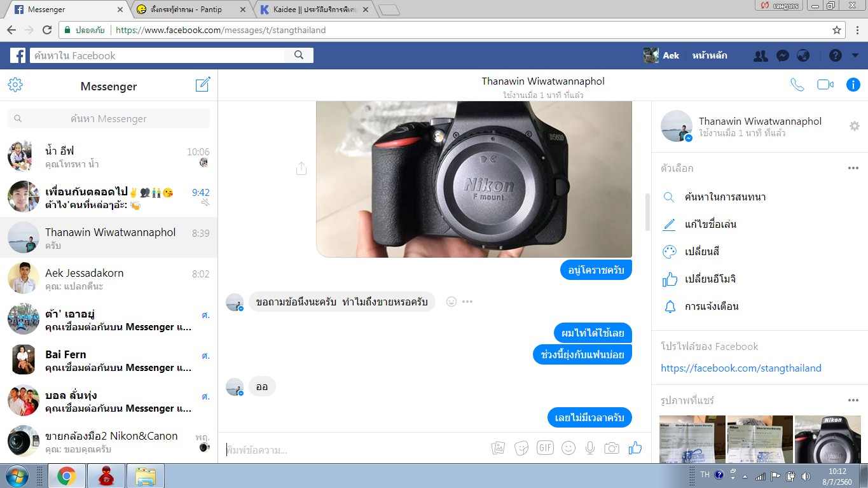Click the Facebook search magnifier button

coord(299,55)
